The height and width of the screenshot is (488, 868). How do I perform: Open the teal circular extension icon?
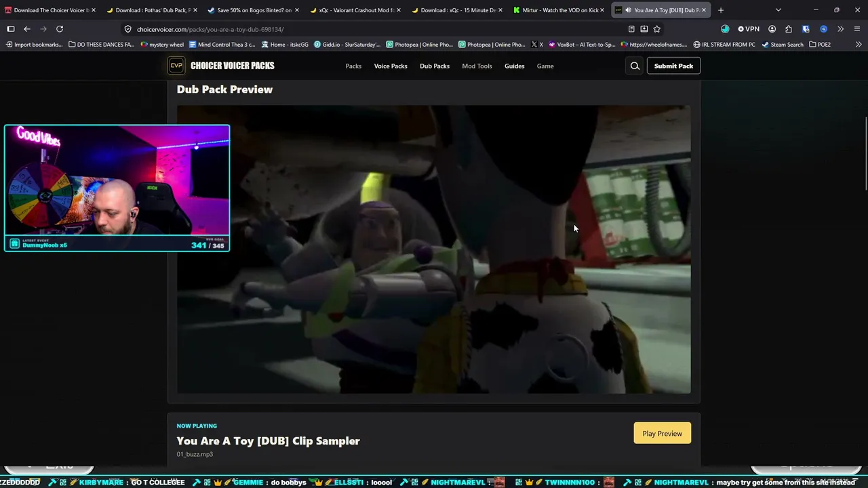(x=725, y=29)
